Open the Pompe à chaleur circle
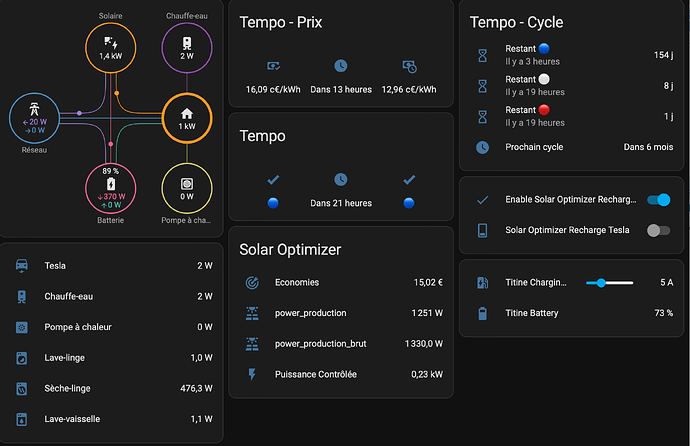Viewport: 690px width, 446px height. pyautogui.click(x=186, y=189)
